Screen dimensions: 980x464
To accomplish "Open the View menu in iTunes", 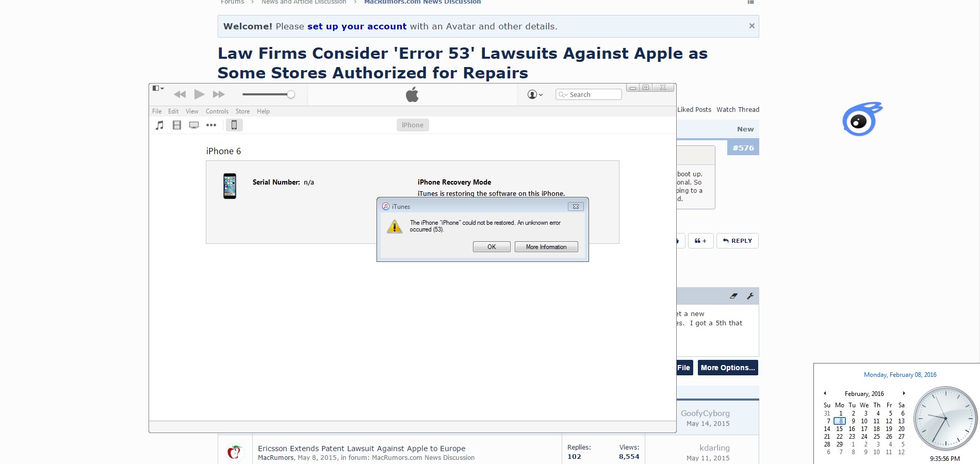I will [192, 111].
